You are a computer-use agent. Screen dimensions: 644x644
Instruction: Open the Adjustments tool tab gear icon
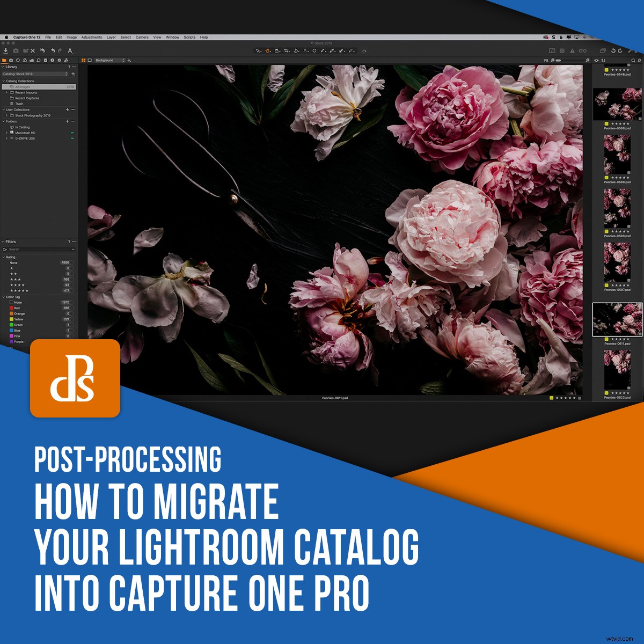(x=59, y=60)
